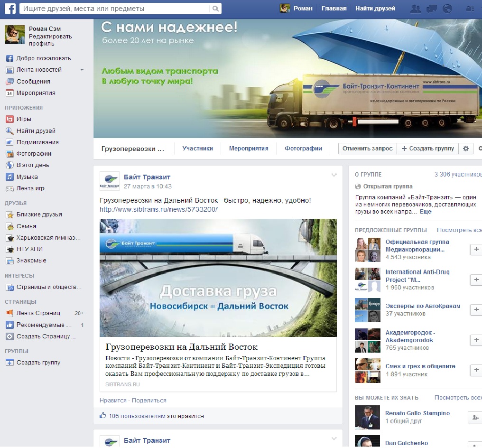The width and height of the screenshot is (482, 448).
Task: Open the Доставка груза post image
Action: [218, 278]
